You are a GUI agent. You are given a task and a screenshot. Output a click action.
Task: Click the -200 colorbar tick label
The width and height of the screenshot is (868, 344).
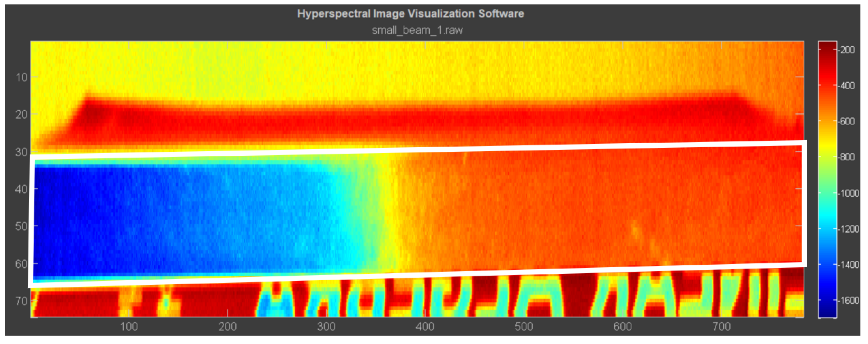pos(847,50)
